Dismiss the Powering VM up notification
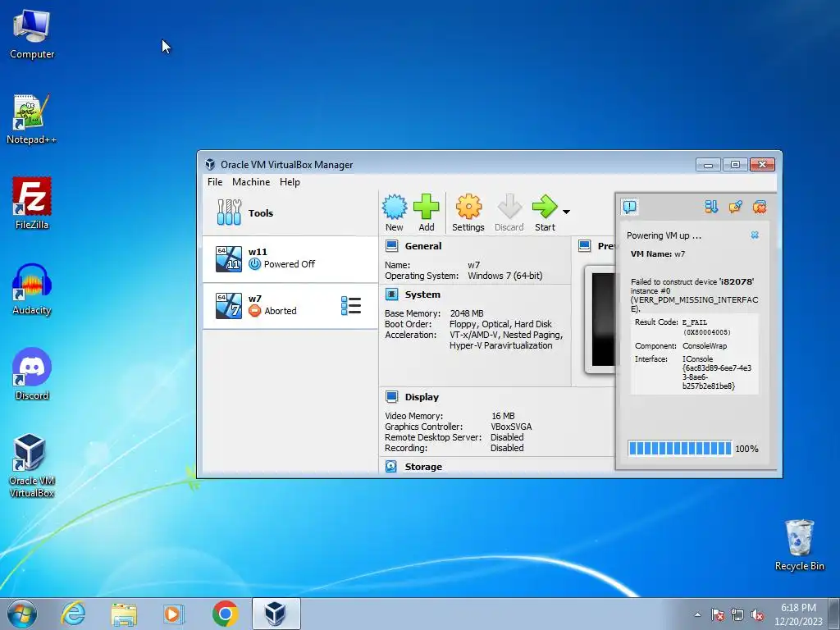The width and height of the screenshot is (840, 630). coord(755,235)
